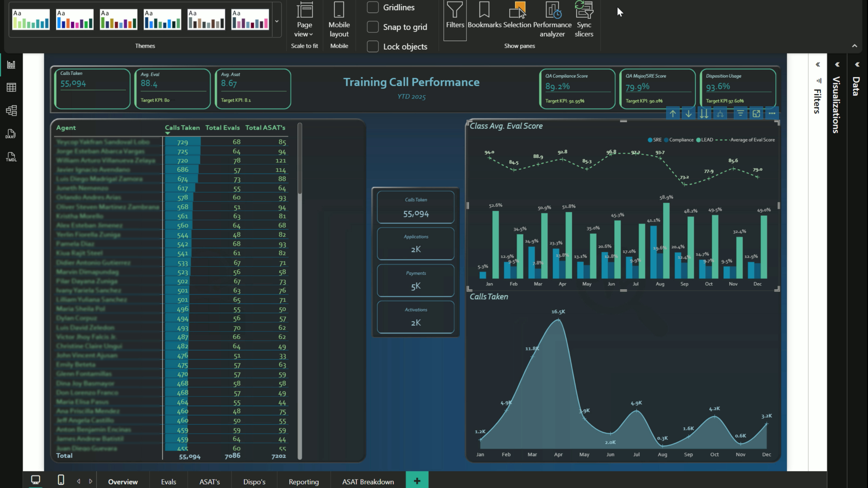Switch to Mobile layout
This screenshot has width=868, height=488.
(x=339, y=20)
